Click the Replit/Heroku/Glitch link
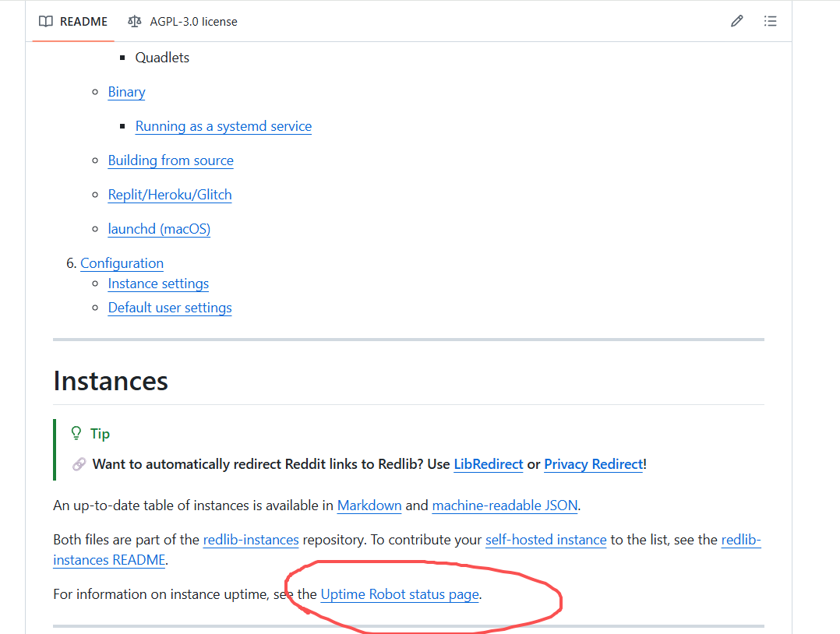Image resolution: width=840 pixels, height=634 pixels. (x=170, y=195)
